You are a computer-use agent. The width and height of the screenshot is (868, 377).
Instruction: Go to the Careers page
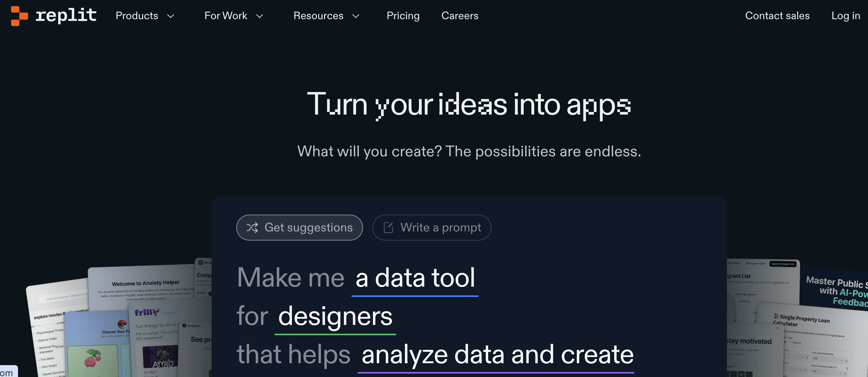tap(460, 16)
